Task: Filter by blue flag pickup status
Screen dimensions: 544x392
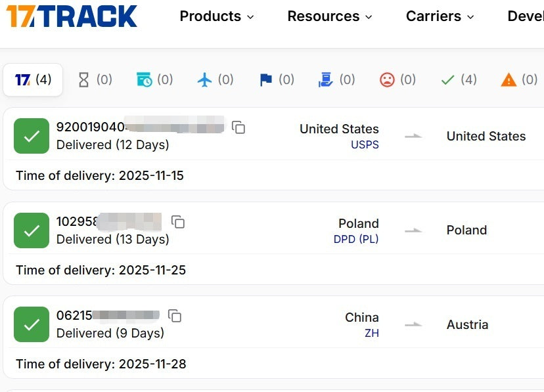Action: pyautogui.click(x=277, y=79)
